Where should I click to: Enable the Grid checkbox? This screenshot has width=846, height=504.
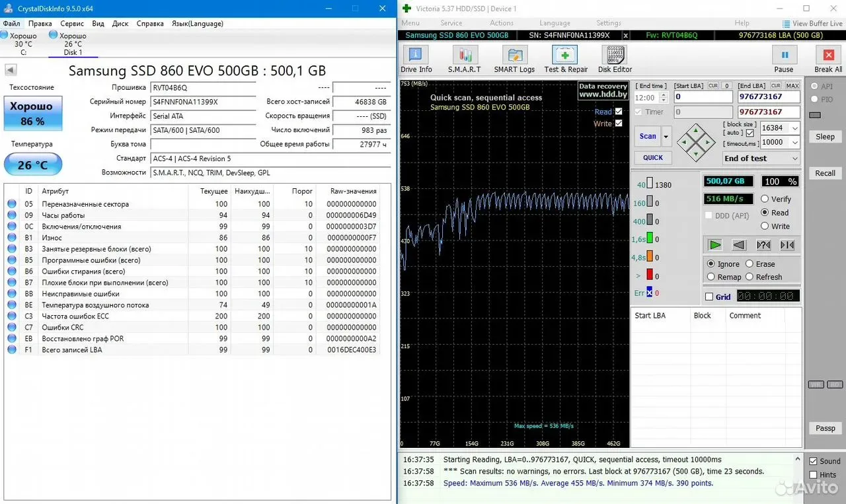tap(709, 297)
